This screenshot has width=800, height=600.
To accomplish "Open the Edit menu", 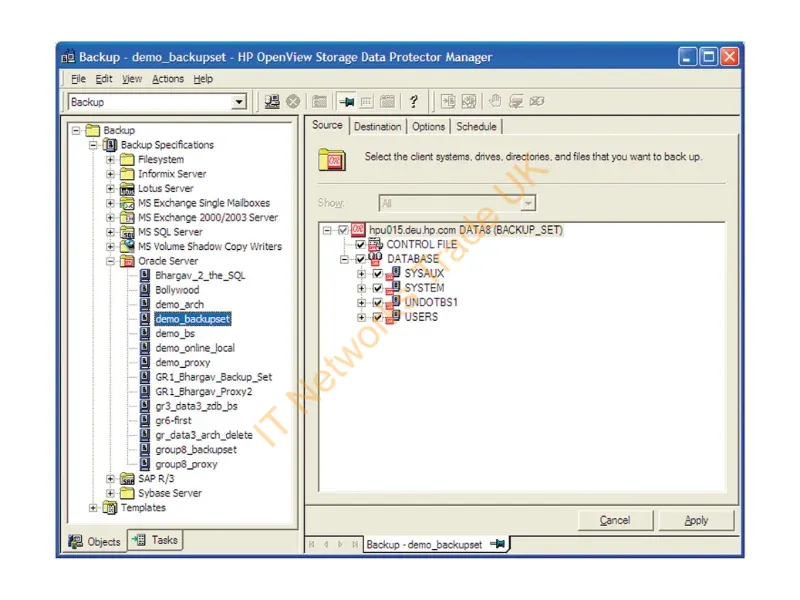I will (x=104, y=79).
